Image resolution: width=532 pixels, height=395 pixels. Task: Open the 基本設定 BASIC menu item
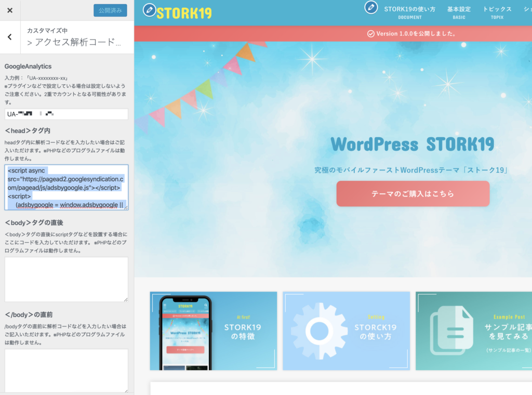(459, 12)
